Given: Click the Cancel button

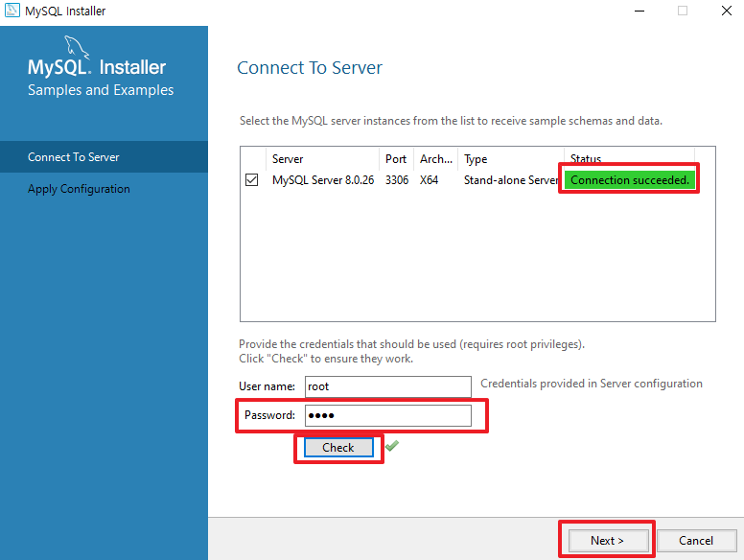Looking at the screenshot, I should tap(696, 541).
